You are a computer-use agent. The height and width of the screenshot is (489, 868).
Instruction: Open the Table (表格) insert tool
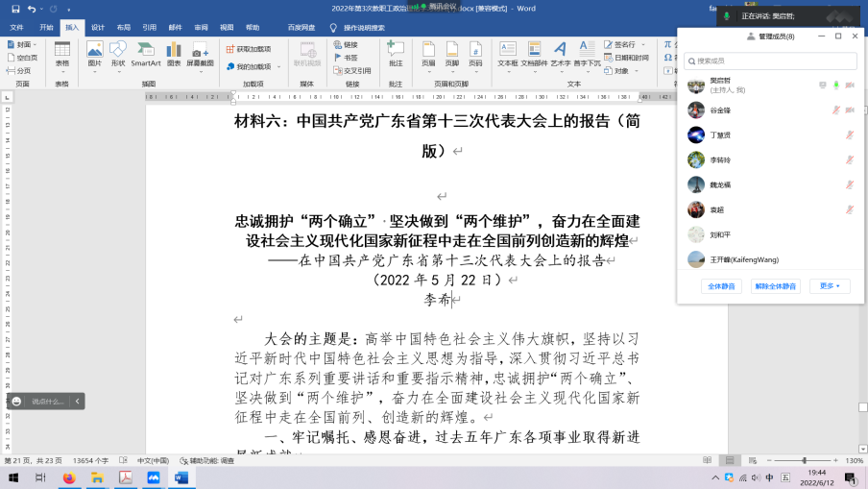tap(62, 58)
